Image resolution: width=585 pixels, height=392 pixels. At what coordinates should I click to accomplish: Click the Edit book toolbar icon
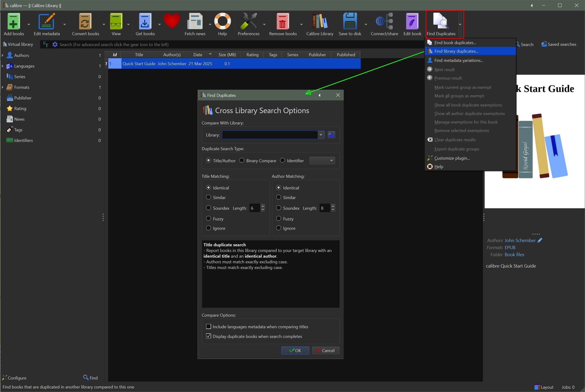tap(412, 24)
